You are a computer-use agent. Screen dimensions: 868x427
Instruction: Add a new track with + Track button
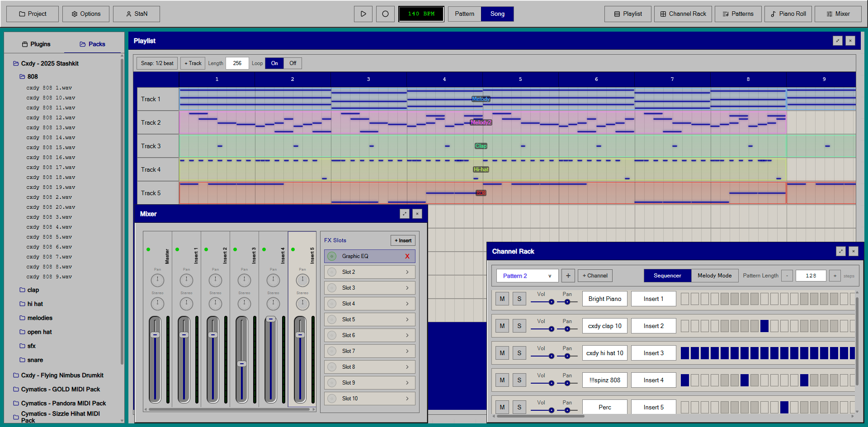tap(193, 63)
